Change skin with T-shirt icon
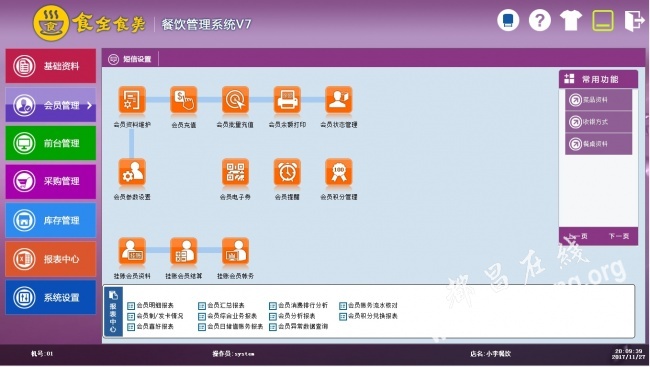The width and height of the screenshot is (650, 367). click(x=571, y=20)
